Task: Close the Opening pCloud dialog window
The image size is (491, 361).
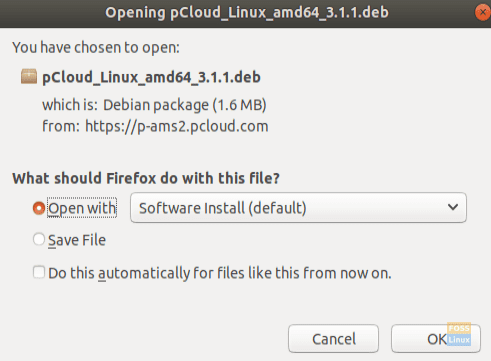Action: [482, 12]
